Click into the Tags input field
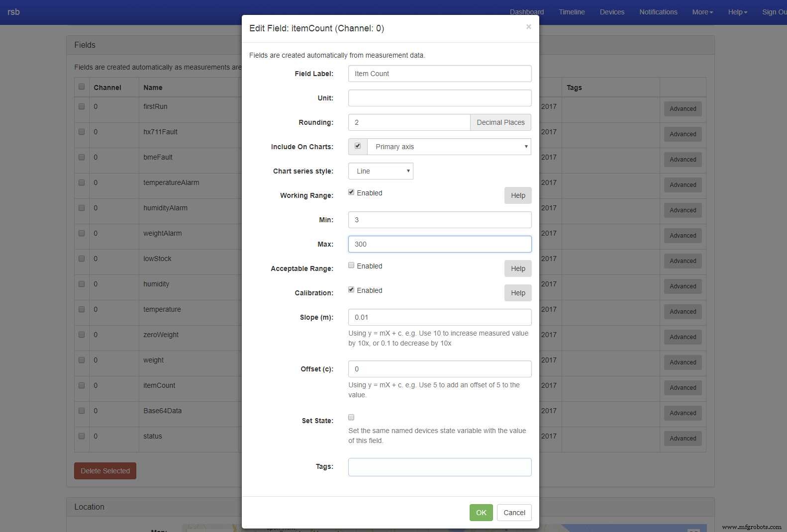This screenshot has height=532, width=787. (x=440, y=467)
